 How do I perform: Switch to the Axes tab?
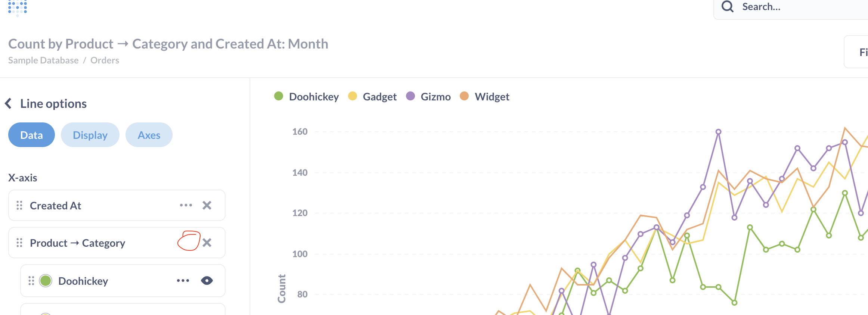149,135
